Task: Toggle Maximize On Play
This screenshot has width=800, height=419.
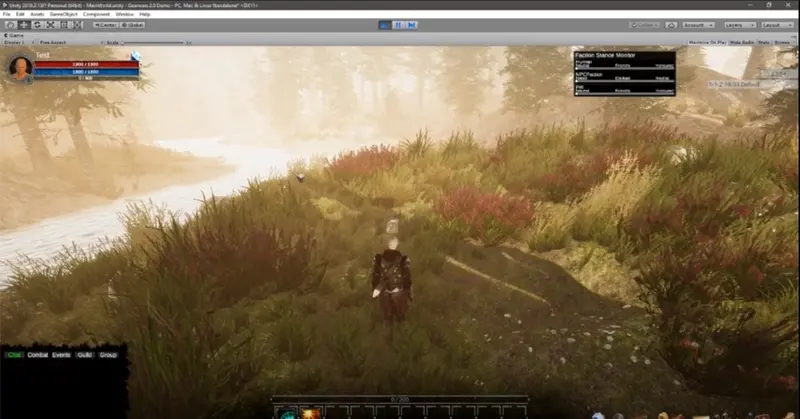Action: [708, 42]
